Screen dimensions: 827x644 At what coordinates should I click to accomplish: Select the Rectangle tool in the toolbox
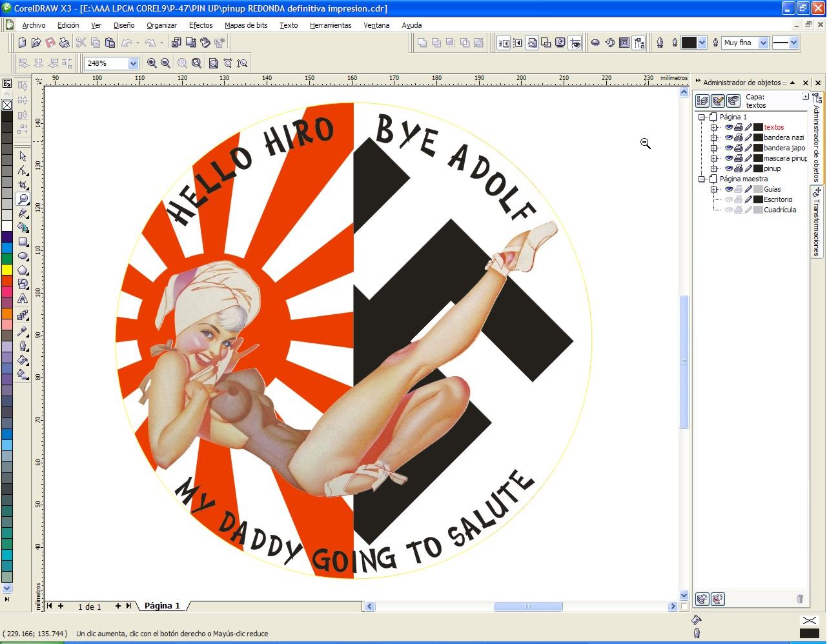[x=23, y=242]
